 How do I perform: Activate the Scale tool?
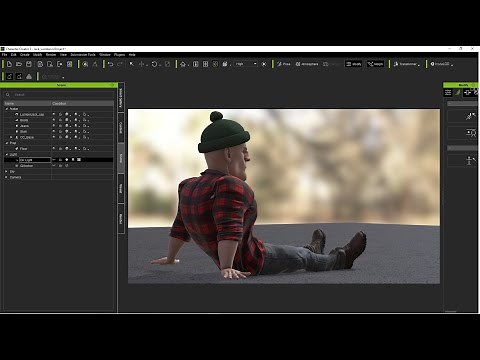167,64
